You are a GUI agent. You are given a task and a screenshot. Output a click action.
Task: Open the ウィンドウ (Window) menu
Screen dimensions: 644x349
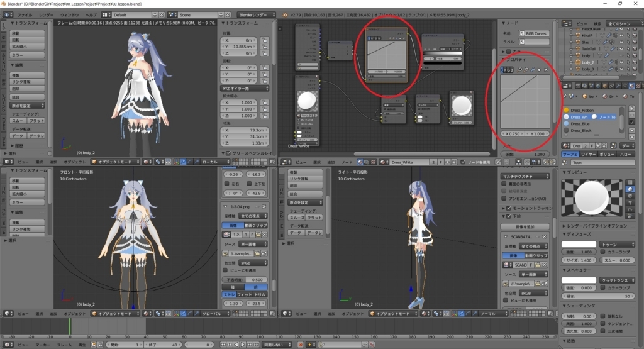[69, 15]
